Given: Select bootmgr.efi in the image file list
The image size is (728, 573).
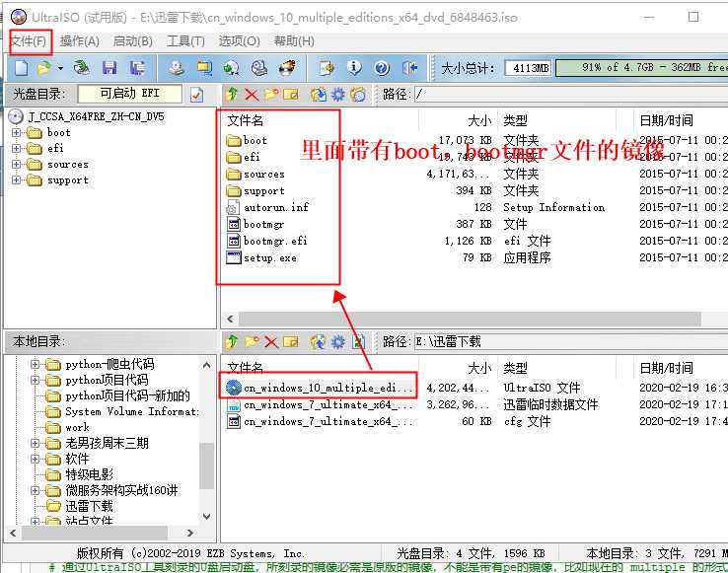Looking at the screenshot, I should pyautogui.click(x=275, y=241).
